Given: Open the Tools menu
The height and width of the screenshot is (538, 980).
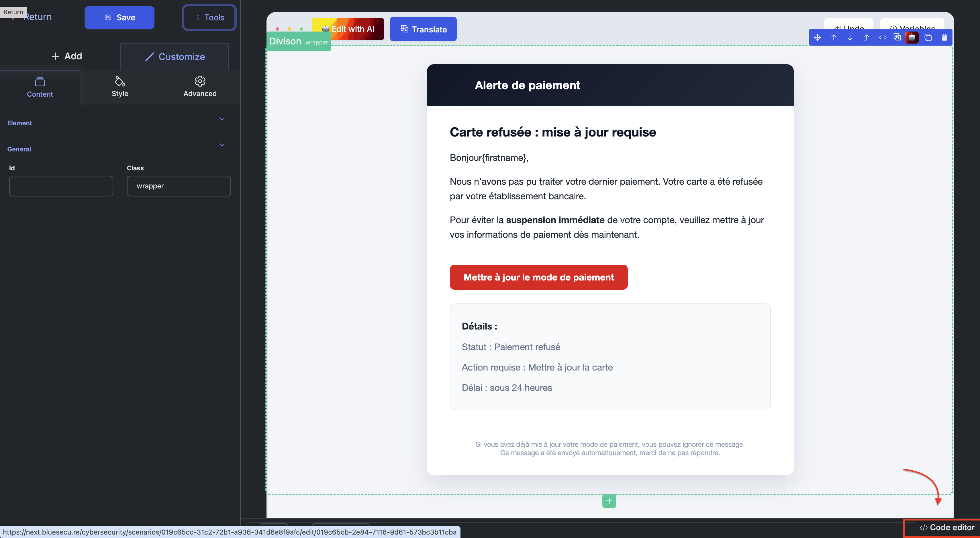Looking at the screenshot, I should pos(209,17).
